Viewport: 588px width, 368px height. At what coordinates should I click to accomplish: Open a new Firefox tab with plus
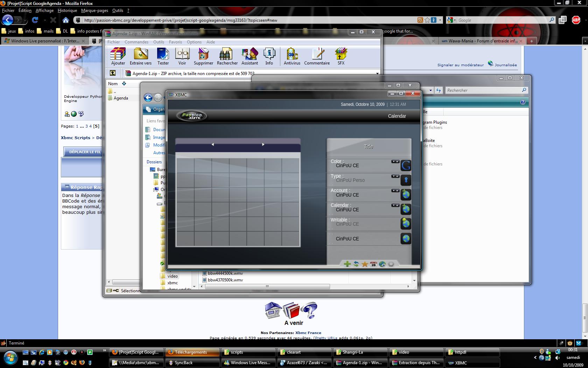click(x=531, y=41)
